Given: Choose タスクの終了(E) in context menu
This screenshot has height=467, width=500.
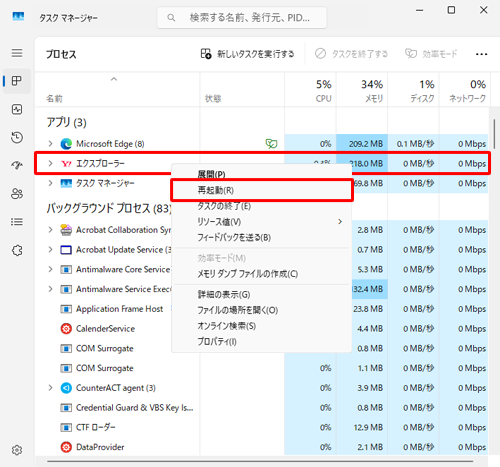Looking at the screenshot, I should tap(262, 206).
